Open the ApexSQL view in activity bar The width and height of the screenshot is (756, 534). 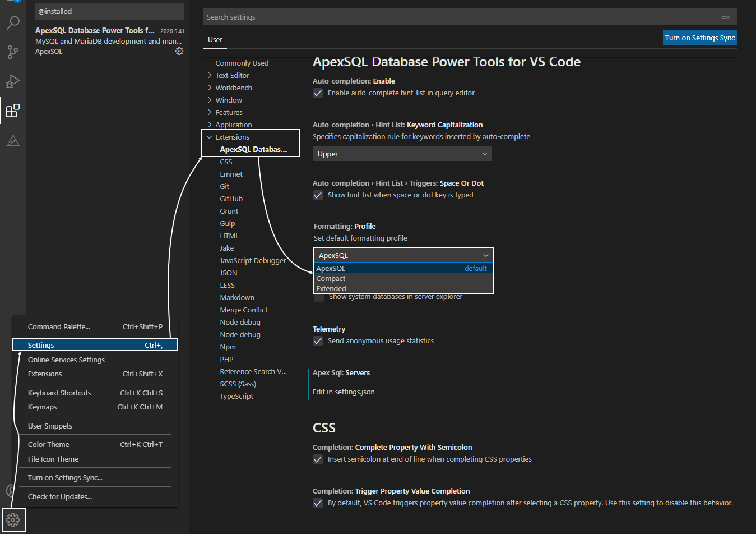[x=13, y=140]
